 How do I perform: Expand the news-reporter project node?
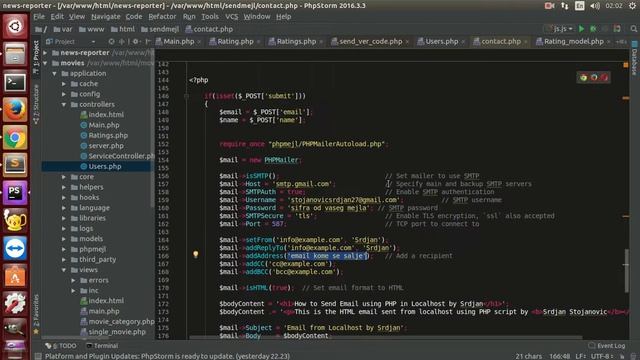(x=45, y=53)
